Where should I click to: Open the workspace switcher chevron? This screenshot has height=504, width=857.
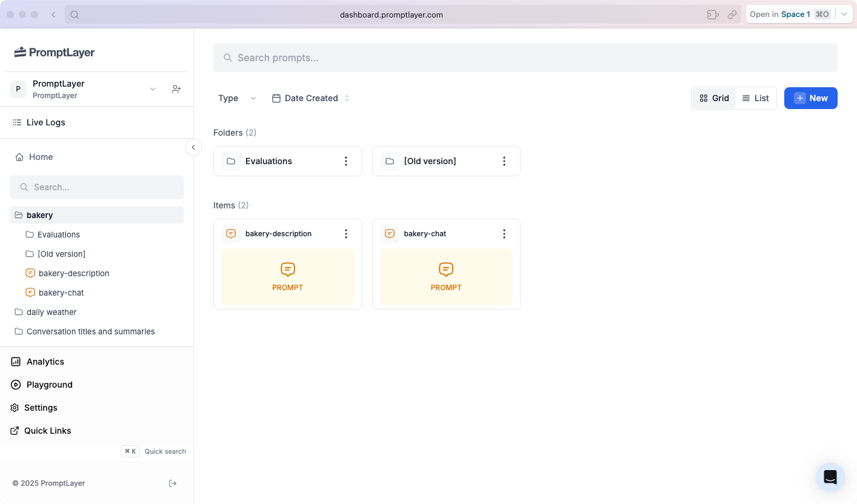tap(153, 89)
